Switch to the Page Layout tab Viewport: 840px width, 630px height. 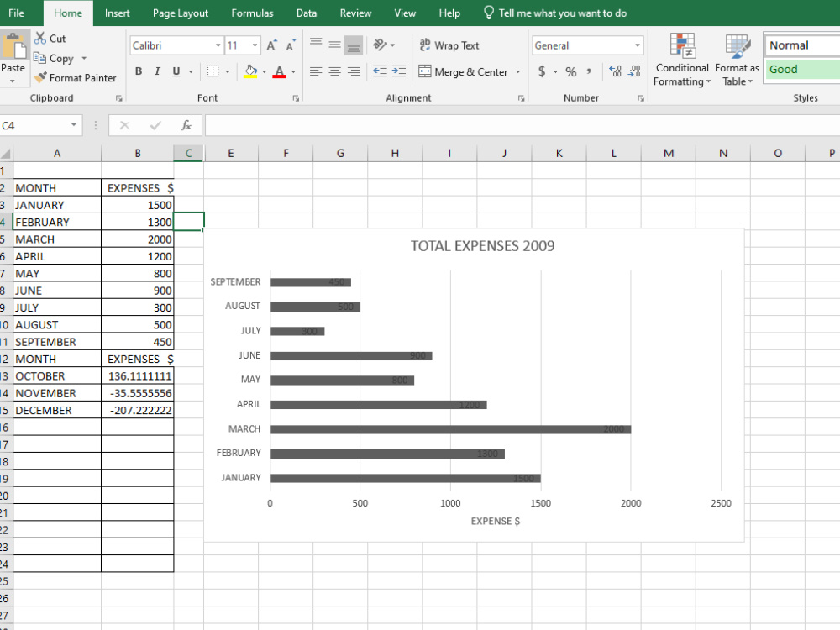pos(181,13)
